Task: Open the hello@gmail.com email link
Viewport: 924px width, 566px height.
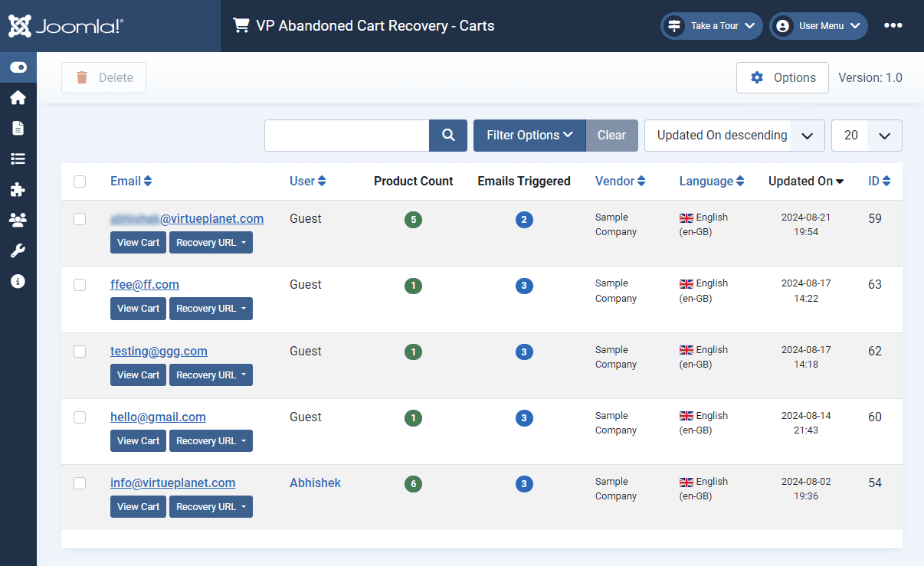Action: (158, 417)
